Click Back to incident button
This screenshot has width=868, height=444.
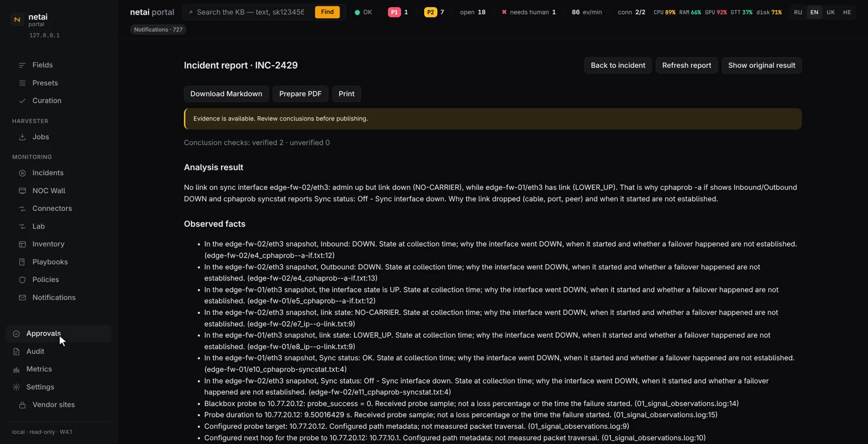click(x=618, y=65)
